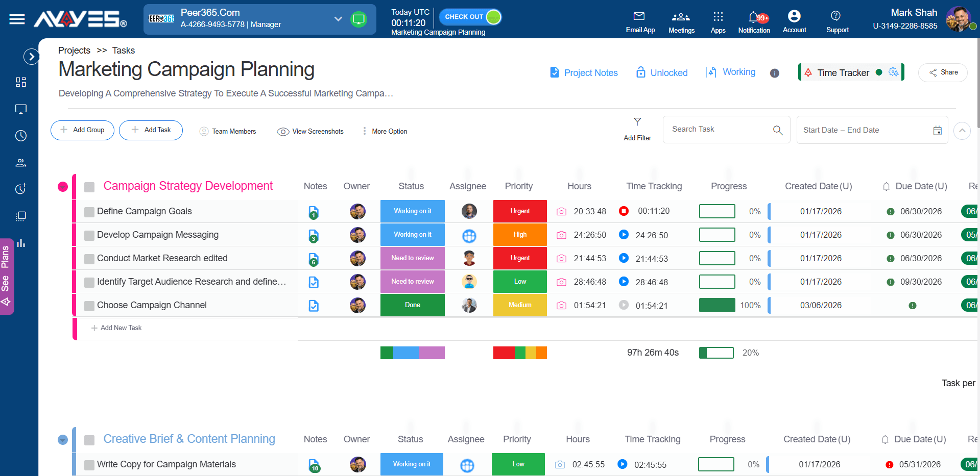The image size is (980, 476).
Task: Select all in Creative Brief & Content Planning
Action: (x=89, y=440)
